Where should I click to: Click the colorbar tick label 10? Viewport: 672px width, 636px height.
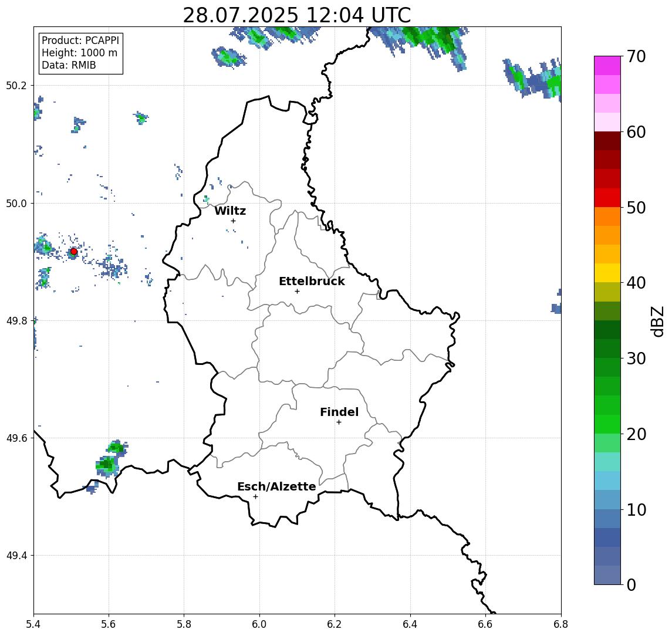[x=636, y=510]
